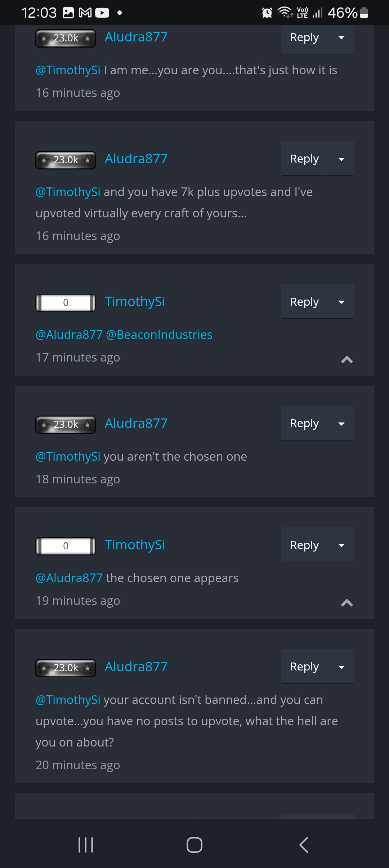
Task: Open the Aludra877 author link on the 'you aren't the chosen one' comment
Action: tap(136, 423)
